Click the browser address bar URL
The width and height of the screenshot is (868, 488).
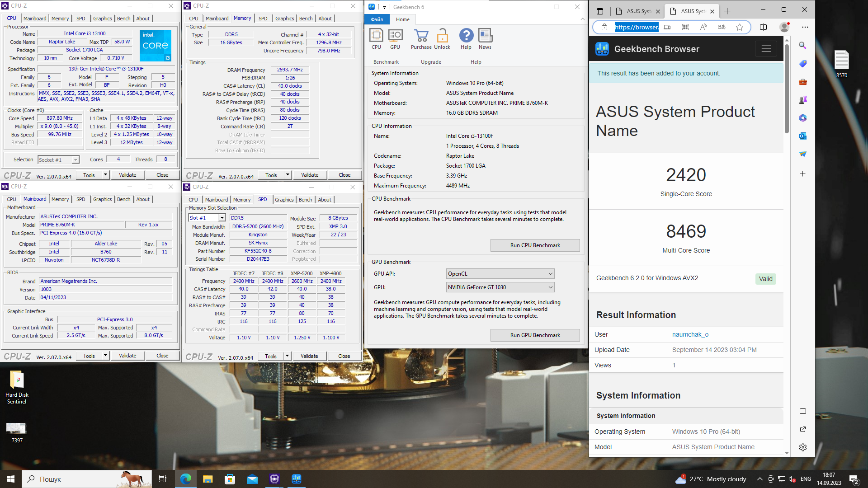pos(636,27)
